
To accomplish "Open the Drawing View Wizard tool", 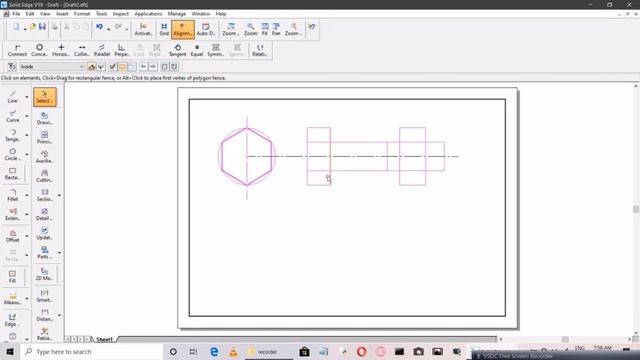I will point(44,118).
